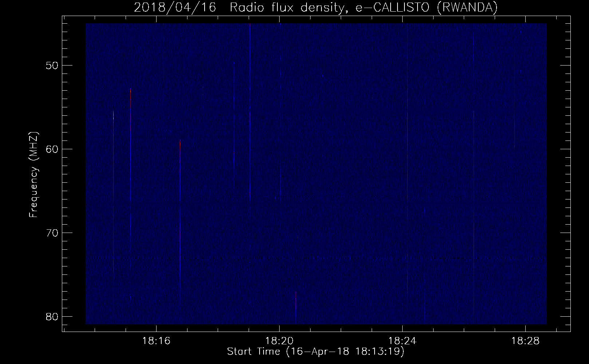Click the plot title naming e-CALLISTO (RWANDA)
Viewport: 589px width, 364px height.
point(316,7)
